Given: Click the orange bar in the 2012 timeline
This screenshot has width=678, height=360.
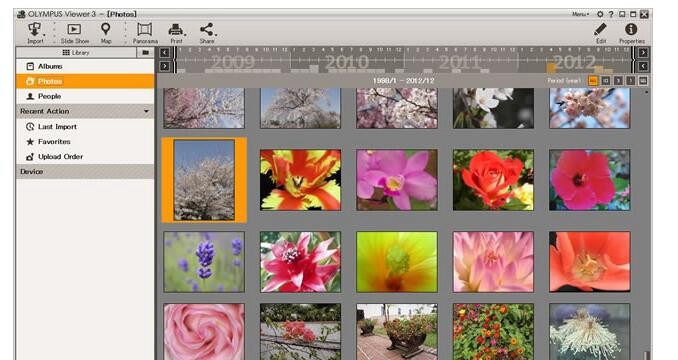Looking at the screenshot, I should tap(551, 68).
